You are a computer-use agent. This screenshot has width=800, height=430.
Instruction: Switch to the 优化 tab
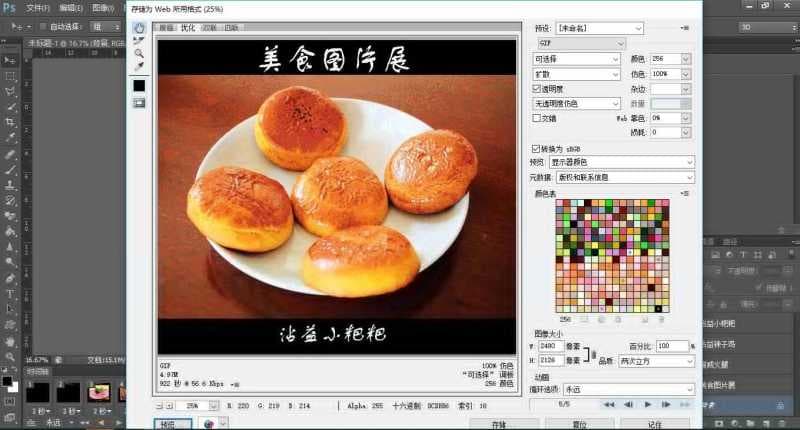pyautogui.click(x=188, y=28)
